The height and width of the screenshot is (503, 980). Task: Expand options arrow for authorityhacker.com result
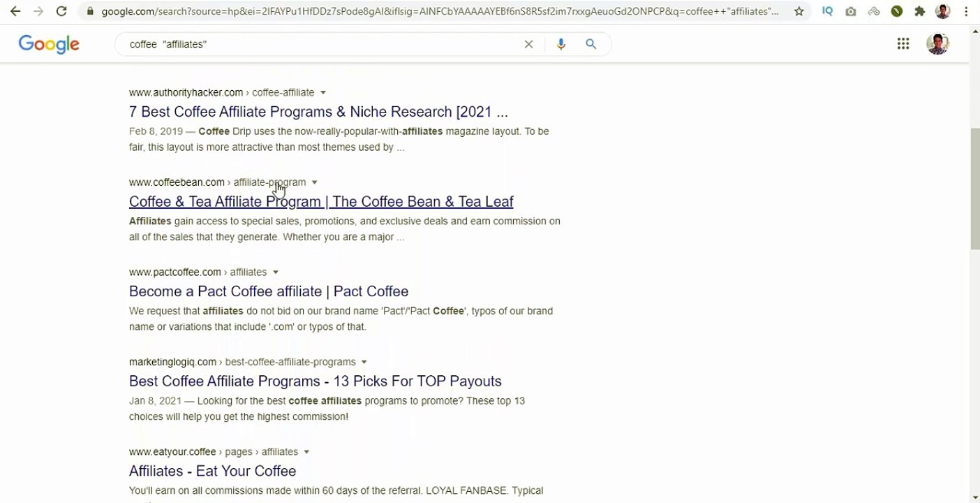point(322,93)
